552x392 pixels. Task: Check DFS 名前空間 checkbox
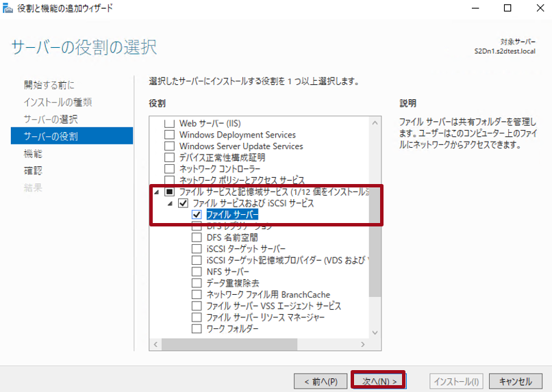(x=197, y=237)
